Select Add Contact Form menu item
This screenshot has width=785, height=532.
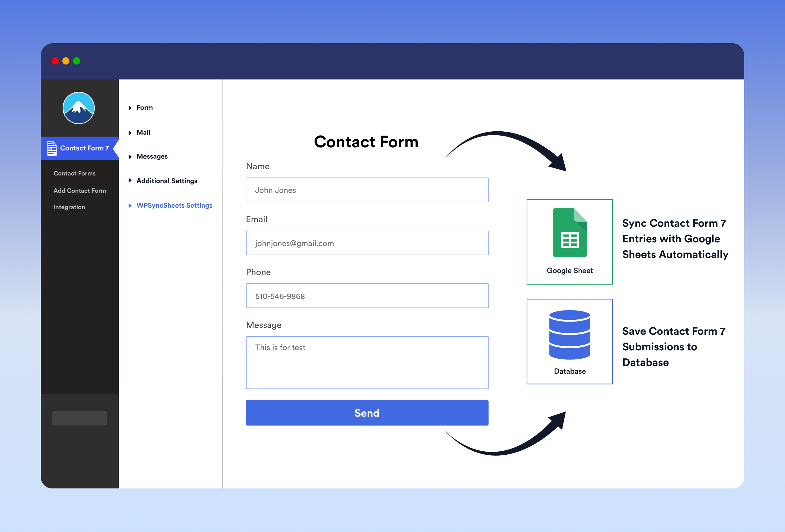point(79,191)
